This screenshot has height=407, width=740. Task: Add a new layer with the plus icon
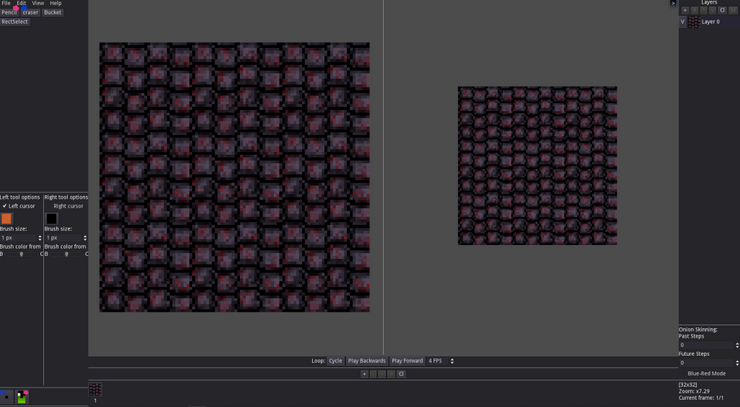click(x=685, y=10)
